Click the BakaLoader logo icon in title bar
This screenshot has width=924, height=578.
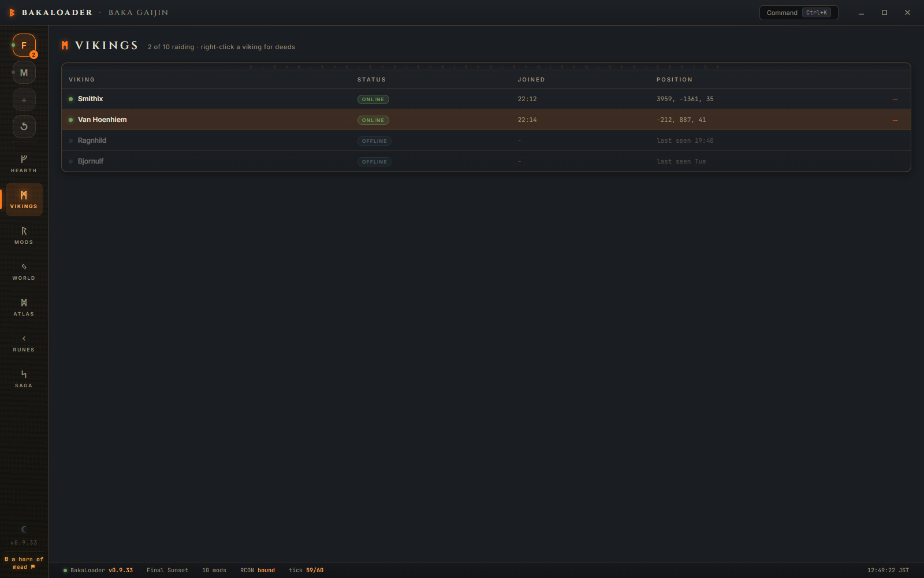pos(12,12)
